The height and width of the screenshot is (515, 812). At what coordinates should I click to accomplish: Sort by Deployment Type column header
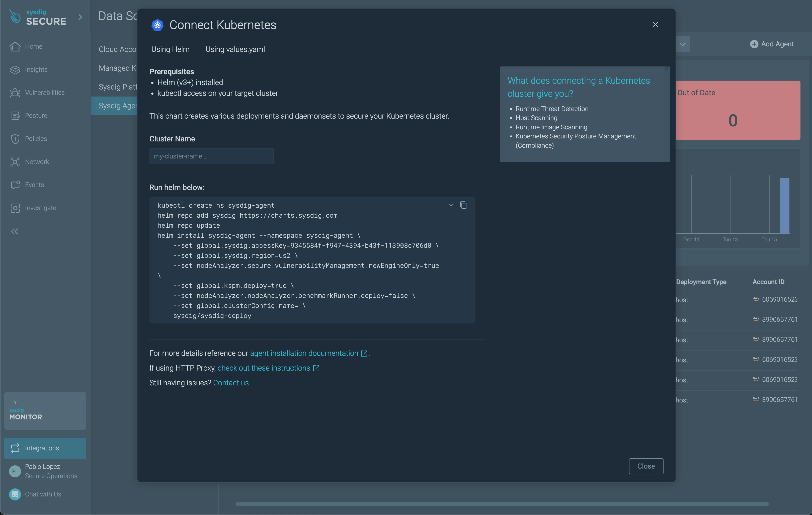click(701, 282)
